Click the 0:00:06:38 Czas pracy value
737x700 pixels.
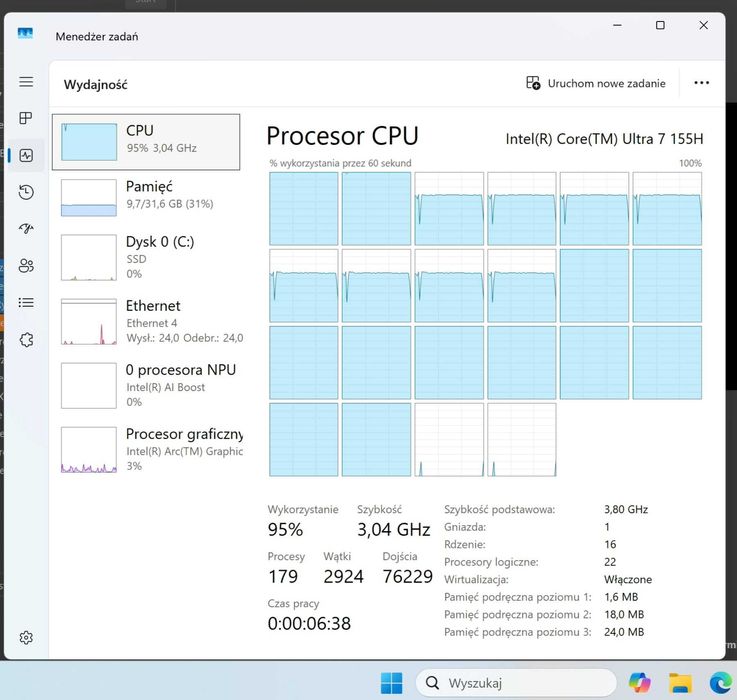click(309, 623)
